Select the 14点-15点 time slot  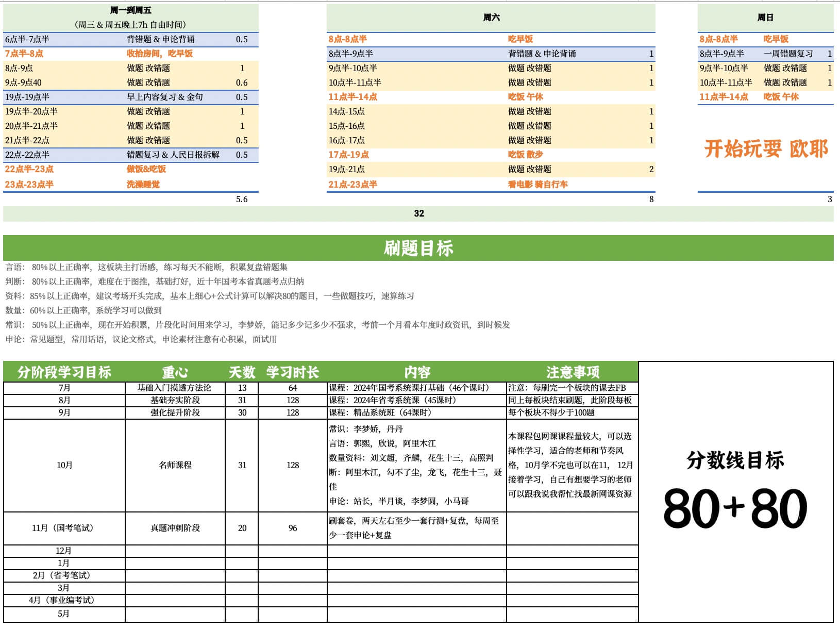347,111
